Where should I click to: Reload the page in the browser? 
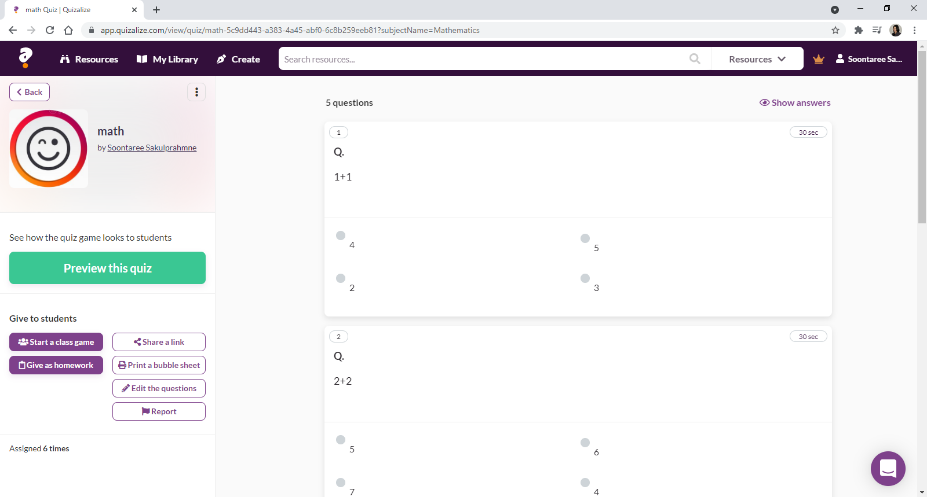[x=50, y=30]
